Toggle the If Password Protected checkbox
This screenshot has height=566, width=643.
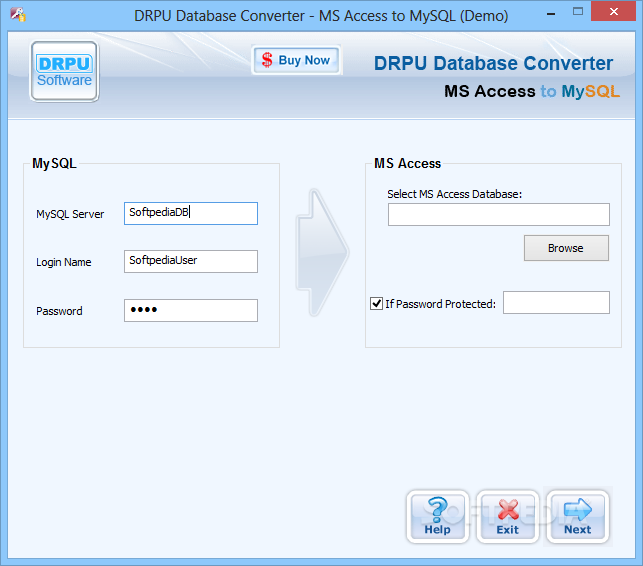376,304
